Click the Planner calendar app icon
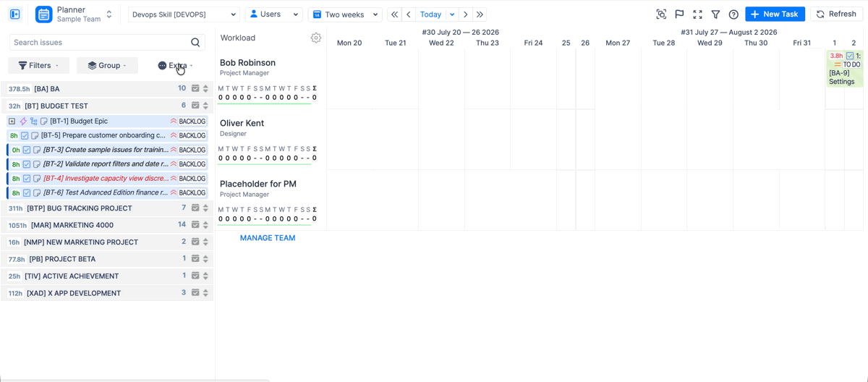Screen dimensions: 868x382 click(x=44, y=14)
